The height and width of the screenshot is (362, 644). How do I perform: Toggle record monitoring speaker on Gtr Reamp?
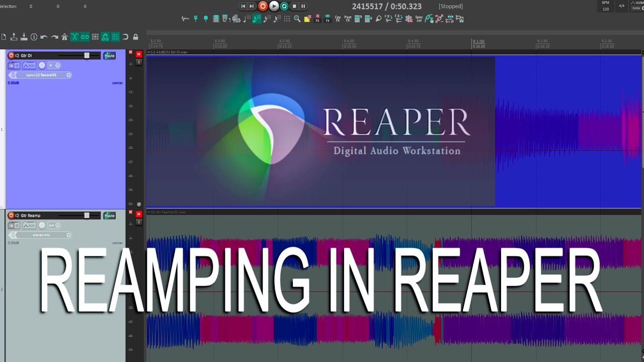point(17,215)
